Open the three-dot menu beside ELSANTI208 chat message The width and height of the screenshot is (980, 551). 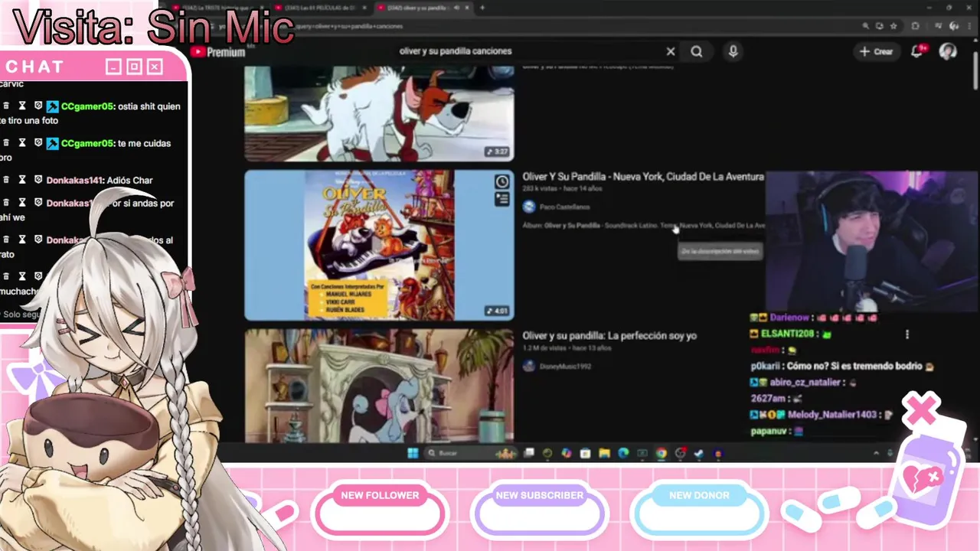tap(907, 334)
